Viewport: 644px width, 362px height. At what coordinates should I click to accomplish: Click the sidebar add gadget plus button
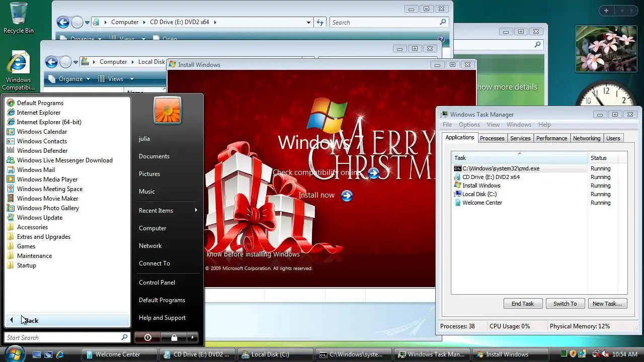pos(606,11)
